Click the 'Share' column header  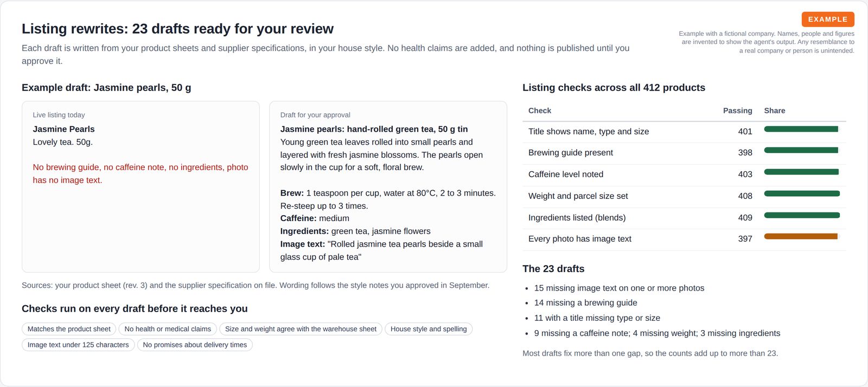(x=775, y=111)
